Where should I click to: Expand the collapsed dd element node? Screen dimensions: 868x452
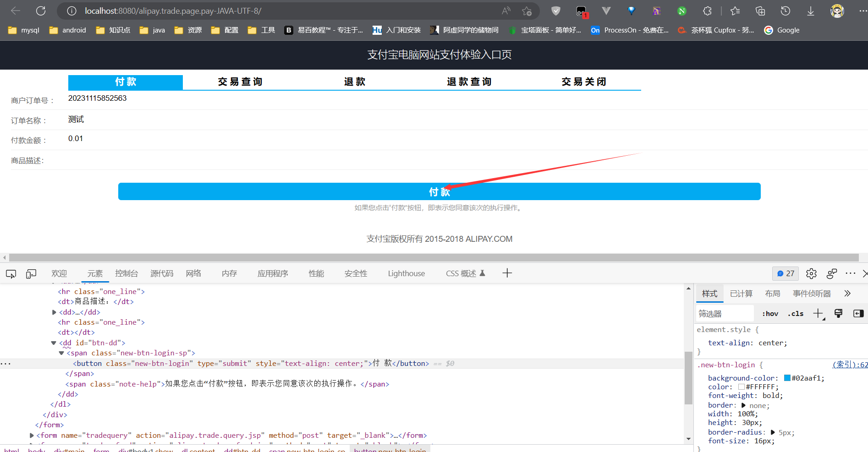click(x=54, y=312)
